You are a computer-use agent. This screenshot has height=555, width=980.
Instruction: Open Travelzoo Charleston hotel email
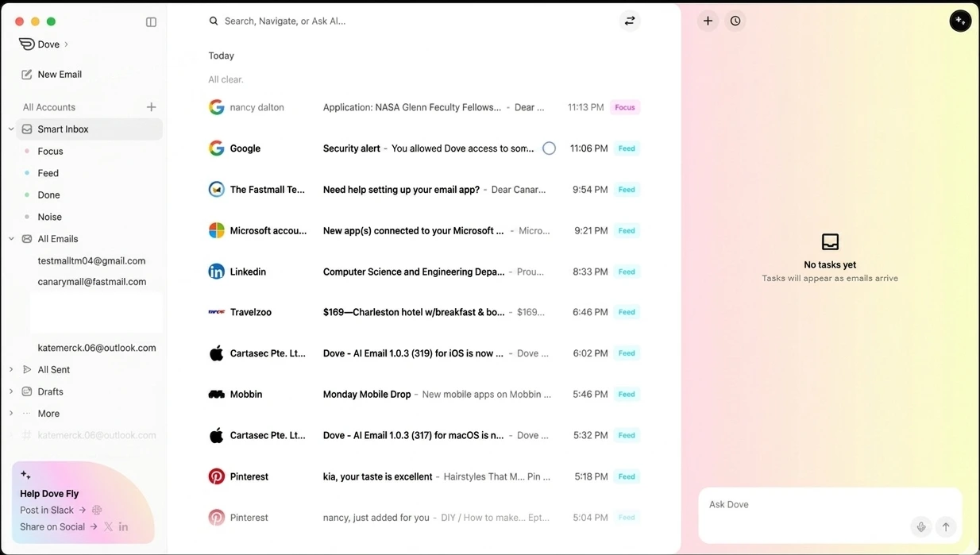coord(424,312)
